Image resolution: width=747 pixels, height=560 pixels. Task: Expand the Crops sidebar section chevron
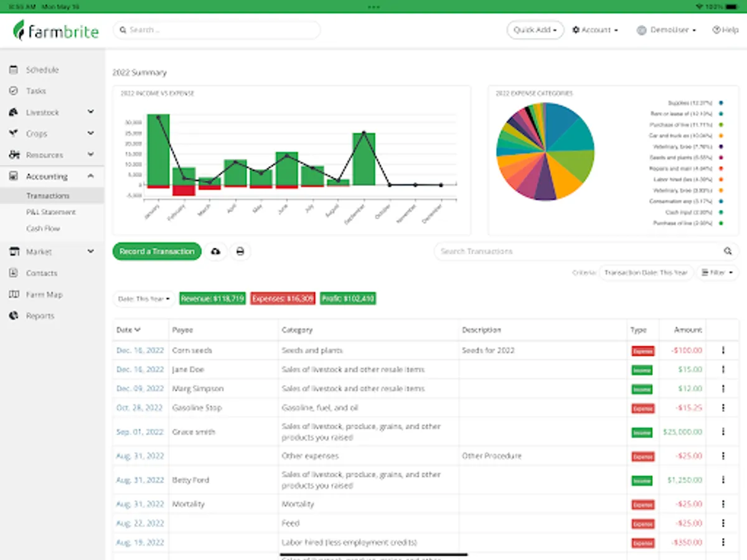[x=91, y=133]
